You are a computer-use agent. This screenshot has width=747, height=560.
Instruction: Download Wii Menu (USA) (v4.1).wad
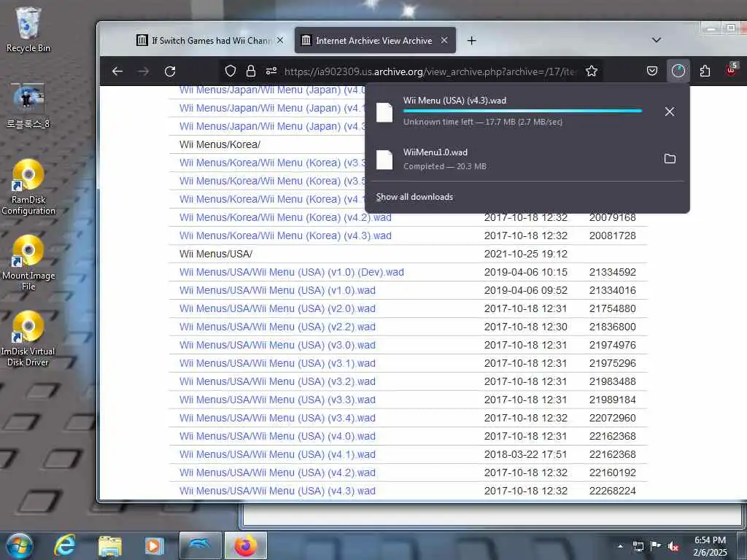tap(277, 455)
